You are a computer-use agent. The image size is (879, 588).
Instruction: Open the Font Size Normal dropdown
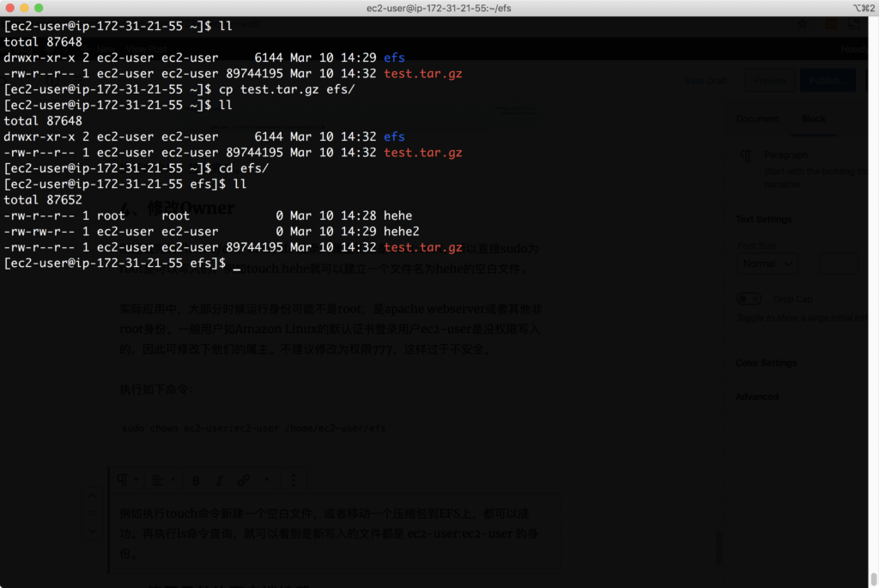coord(767,264)
